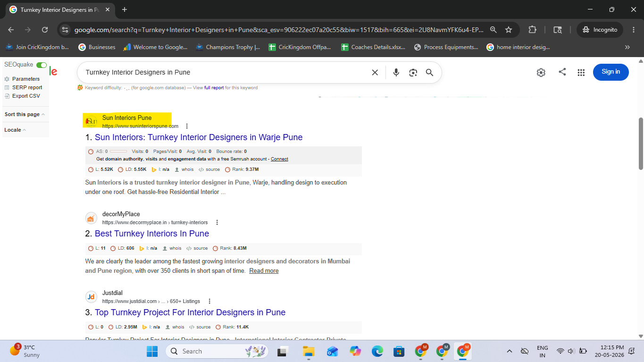Open File Explorer from the taskbar
Image resolution: width=644 pixels, height=362 pixels.
coord(309,351)
